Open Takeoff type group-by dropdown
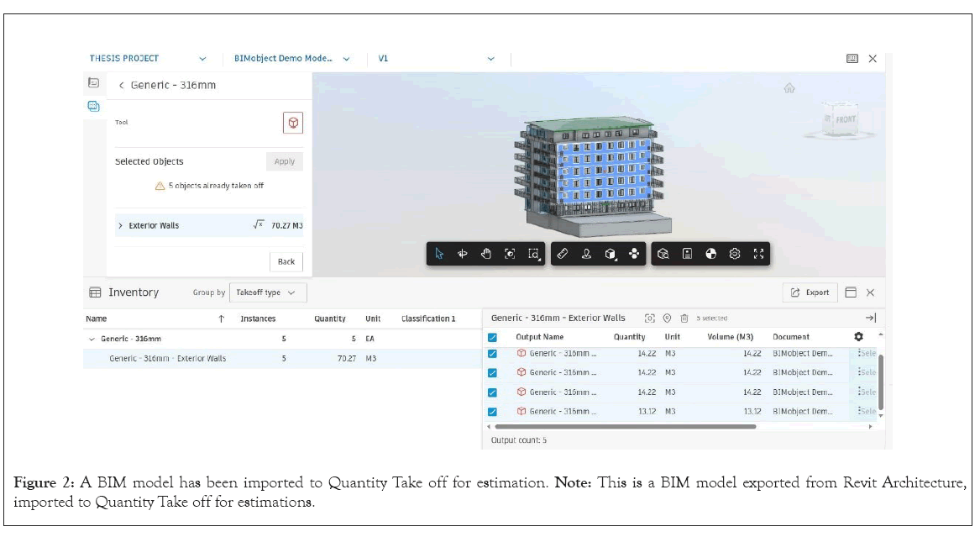This screenshot has width=980, height=537. click(x=267, y=292)
